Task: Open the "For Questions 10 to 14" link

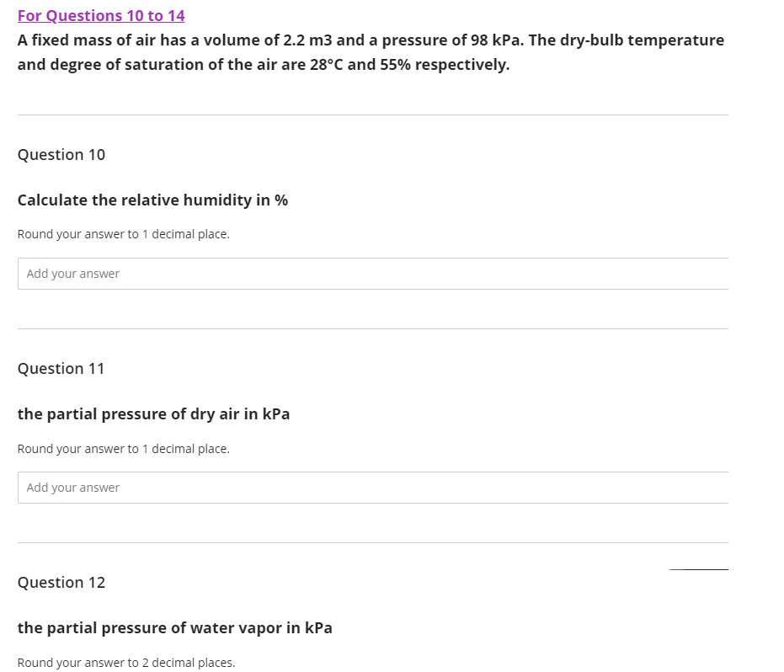Action: [x=101, y=15]
